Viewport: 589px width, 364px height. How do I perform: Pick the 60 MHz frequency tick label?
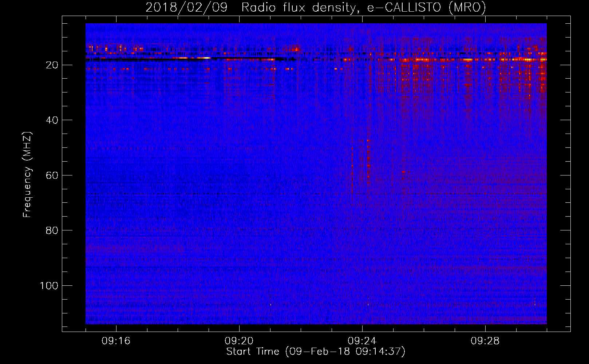pos(52,175)
